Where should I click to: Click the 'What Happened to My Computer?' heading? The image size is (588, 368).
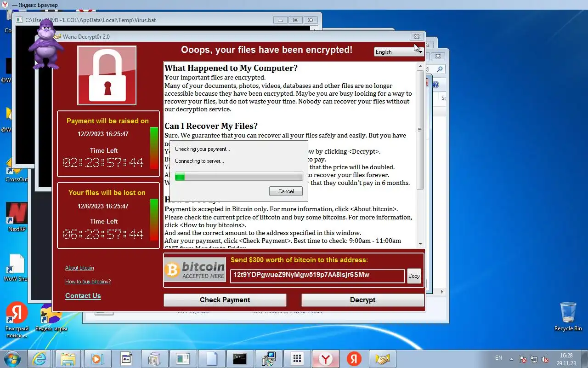point(231,68)
